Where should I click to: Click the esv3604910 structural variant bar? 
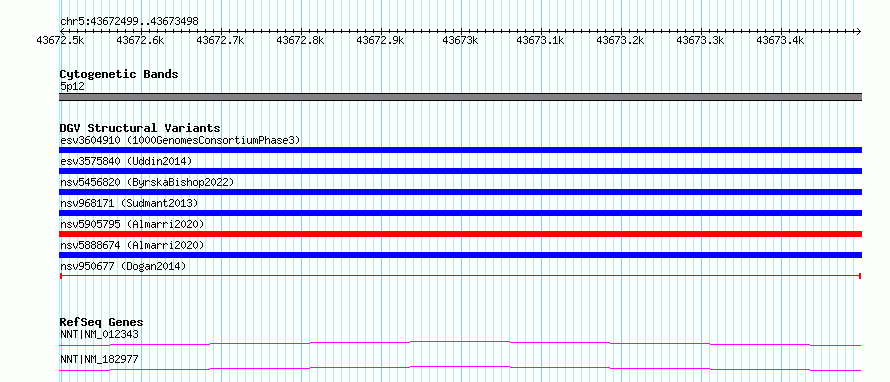(x=460, y=150)
